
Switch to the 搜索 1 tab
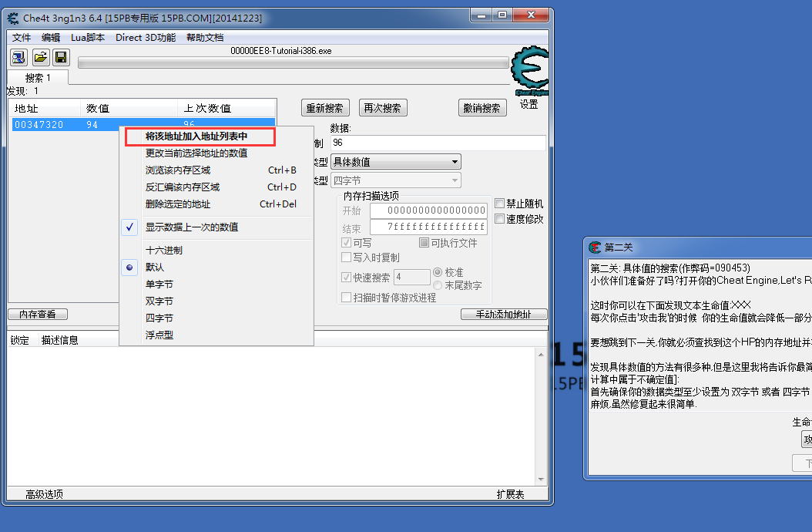[x=38, y=78]
